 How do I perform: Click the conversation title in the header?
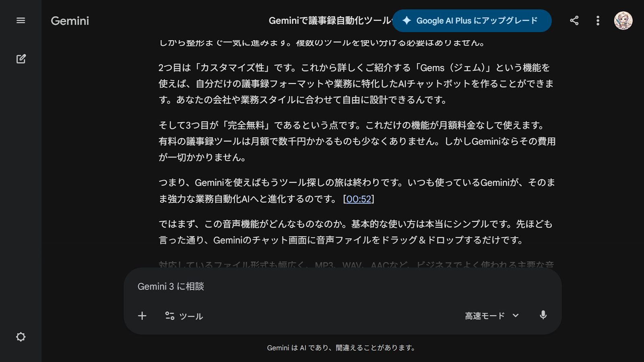[329, 21]
